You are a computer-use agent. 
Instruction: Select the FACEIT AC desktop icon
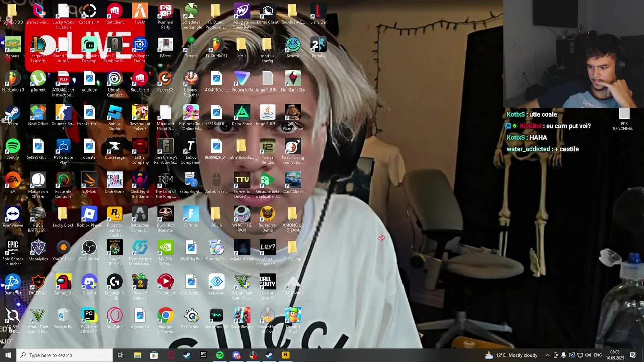pos(38,285)
